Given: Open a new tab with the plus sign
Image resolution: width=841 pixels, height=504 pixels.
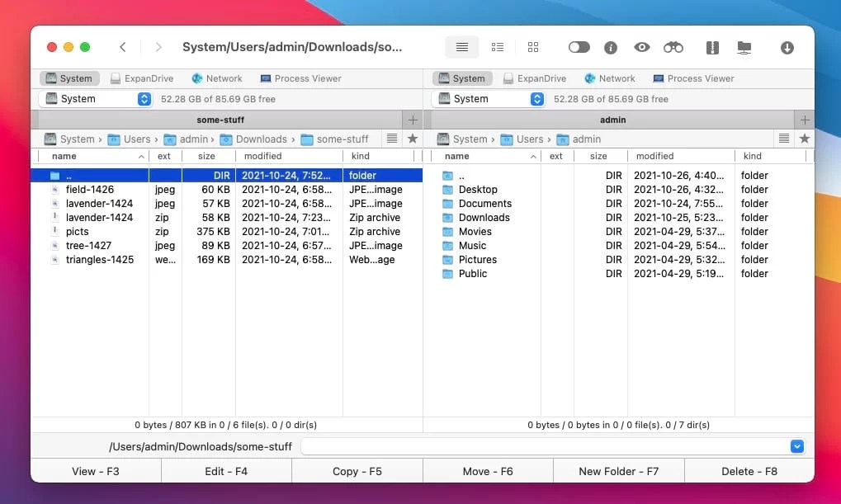Looking at the screenshot, I should (x=412, y=120).
